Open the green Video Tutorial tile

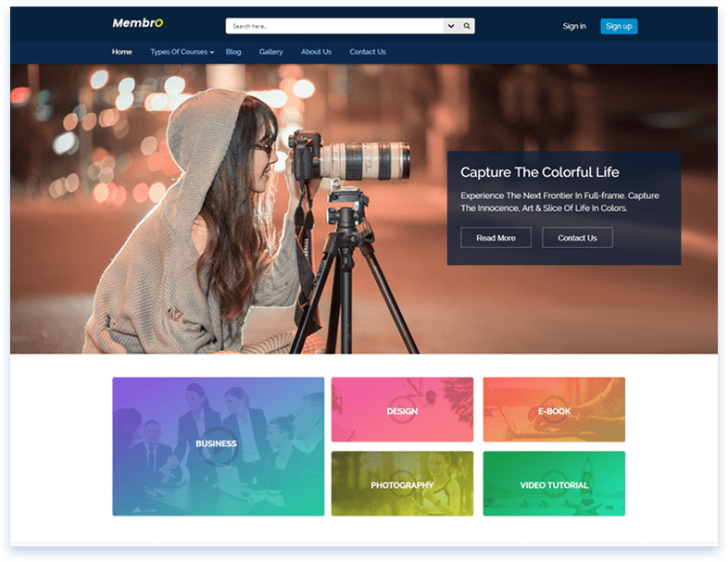(554, 484)
